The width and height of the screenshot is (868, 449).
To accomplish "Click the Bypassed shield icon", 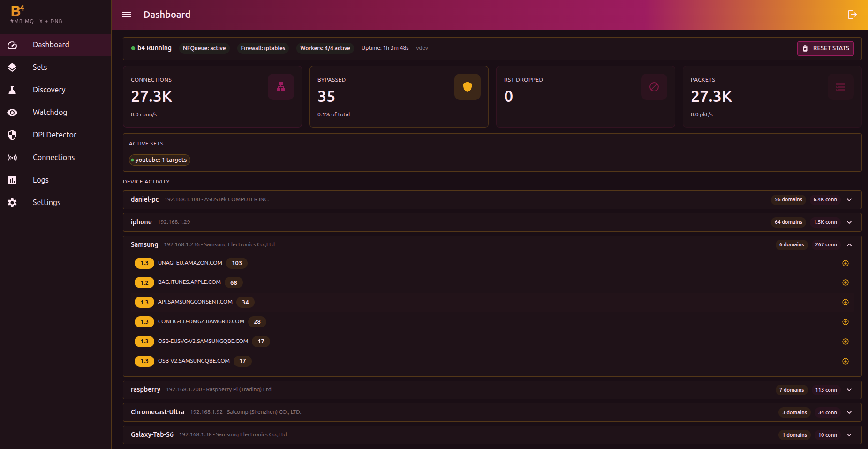I will coord(467,87).
